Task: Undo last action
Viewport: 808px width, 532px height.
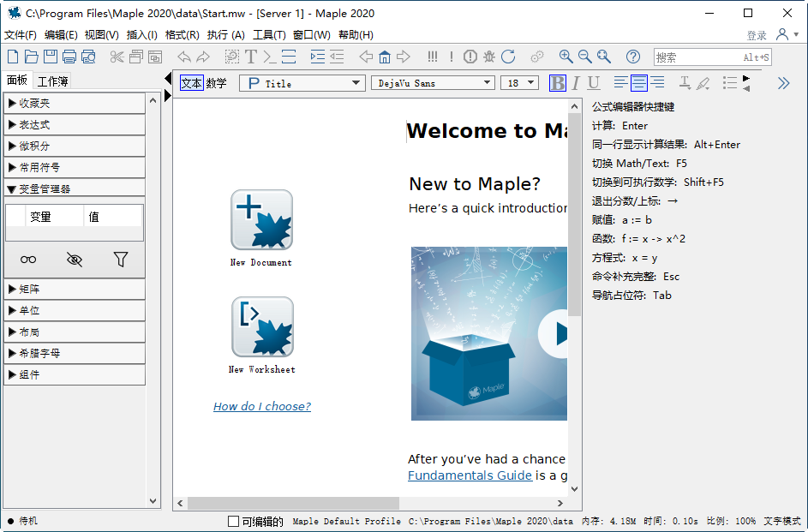Action: [x=184, y=57]
